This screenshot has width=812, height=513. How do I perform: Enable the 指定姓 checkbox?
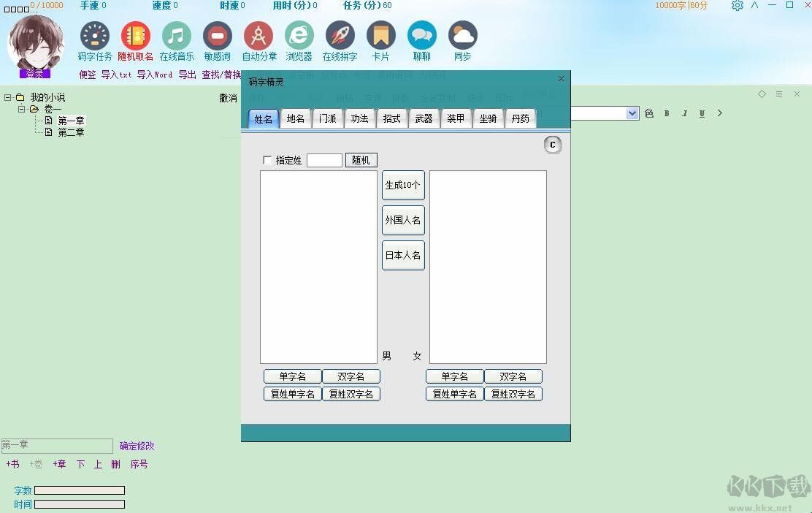pyautogui.click(x=268, y=160)
